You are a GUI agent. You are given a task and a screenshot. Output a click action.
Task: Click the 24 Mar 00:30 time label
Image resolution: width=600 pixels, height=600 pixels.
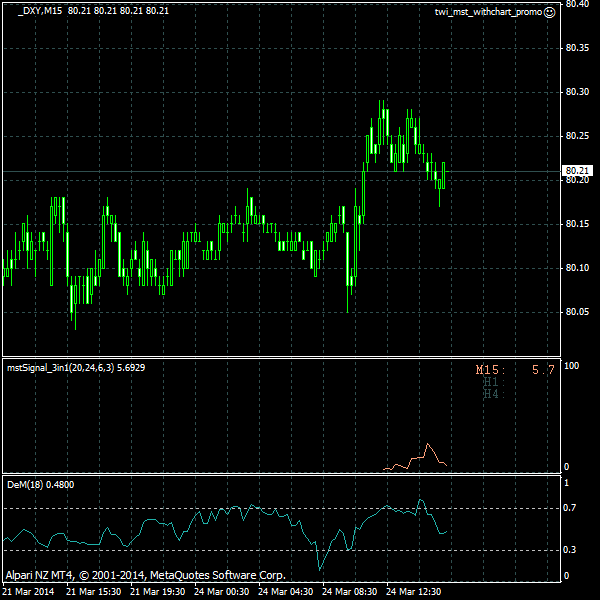[222, 592]
